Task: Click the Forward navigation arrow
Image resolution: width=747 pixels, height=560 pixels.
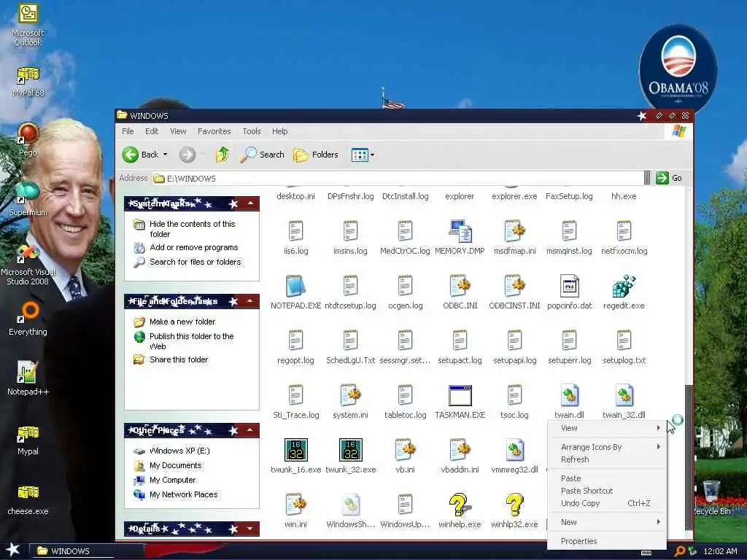Action: [x=187, y=155]
